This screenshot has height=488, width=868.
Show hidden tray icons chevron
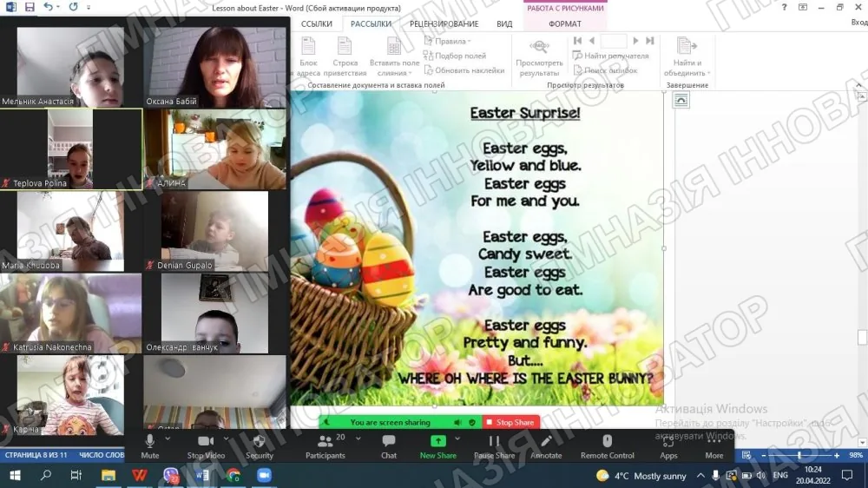pyautogui.click(x=700, y=475)
